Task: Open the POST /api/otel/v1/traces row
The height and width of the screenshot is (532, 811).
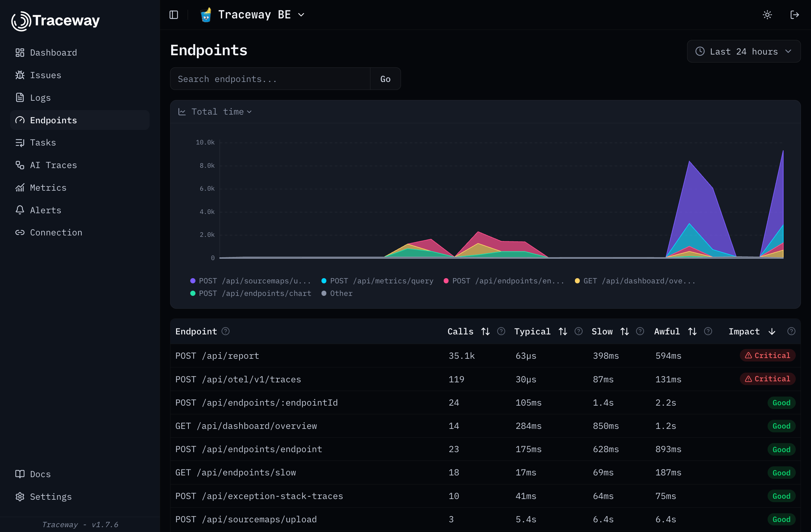Action: point(485,379)
